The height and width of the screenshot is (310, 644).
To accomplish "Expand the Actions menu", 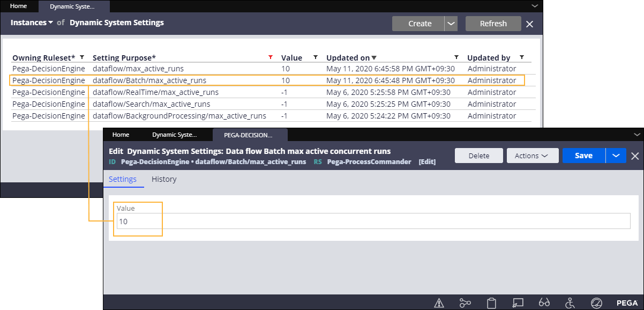I will pyautogui.click(x=532, y=156).
